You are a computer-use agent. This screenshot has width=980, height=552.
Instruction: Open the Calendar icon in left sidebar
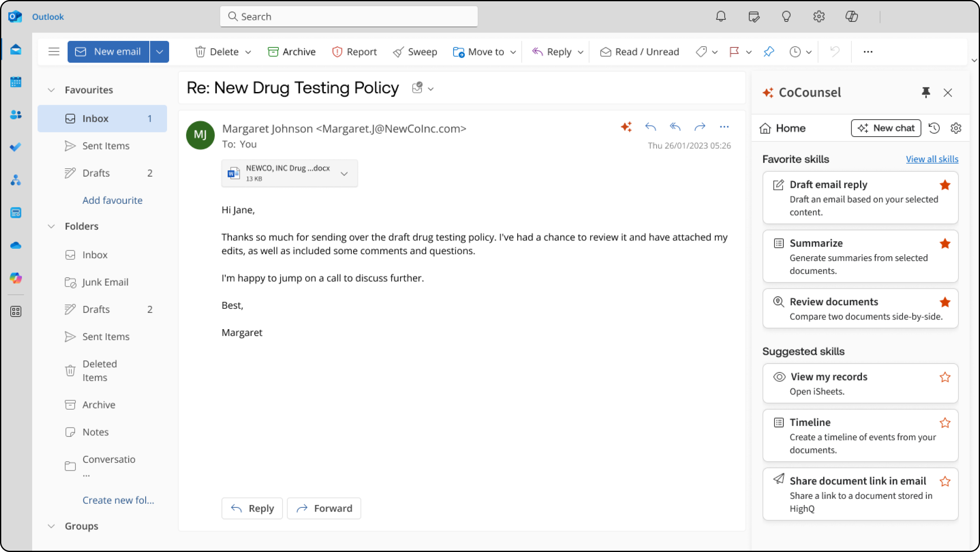pos(16,82)
